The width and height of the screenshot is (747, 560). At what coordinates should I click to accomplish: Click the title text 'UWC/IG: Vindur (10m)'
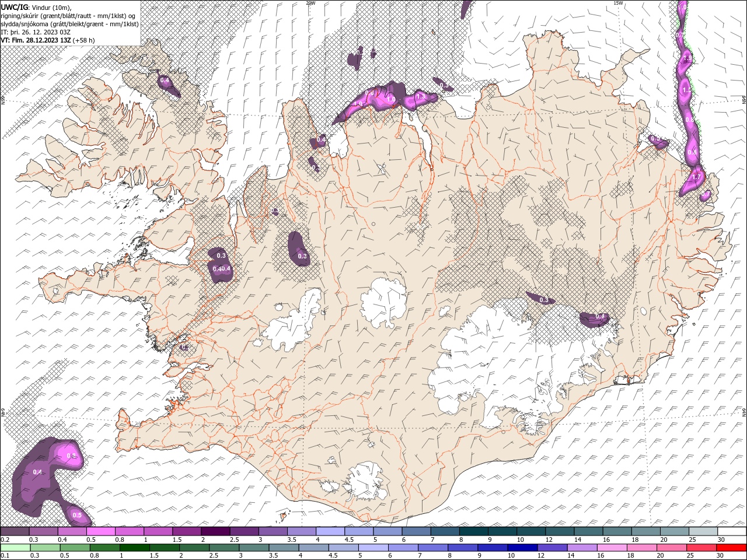click(36, 7)
